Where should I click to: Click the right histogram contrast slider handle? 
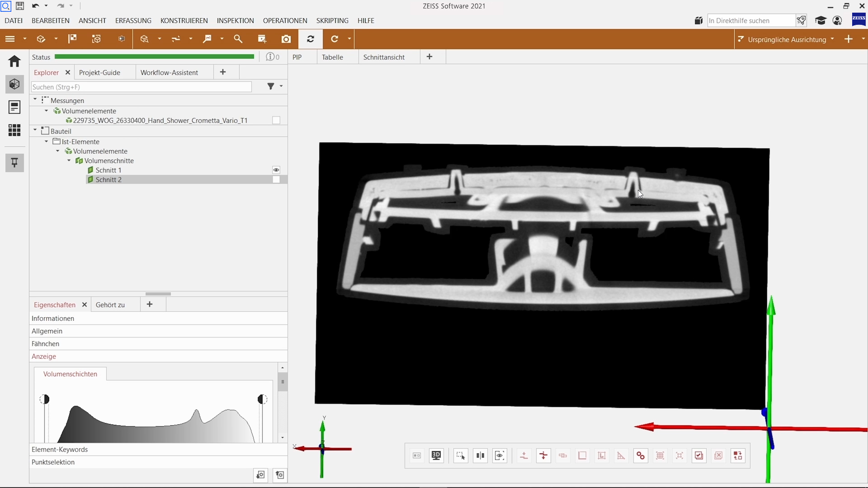click(x=262, y=399)
